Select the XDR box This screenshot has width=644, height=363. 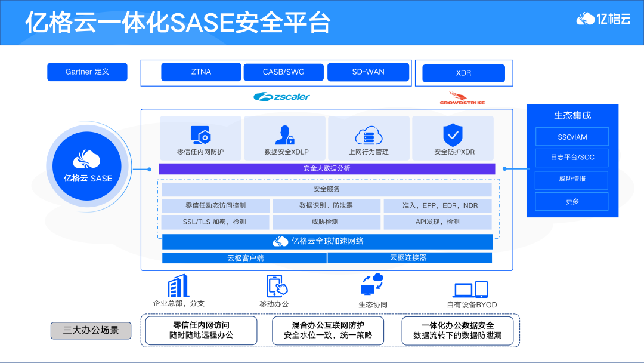coord(464,73)
